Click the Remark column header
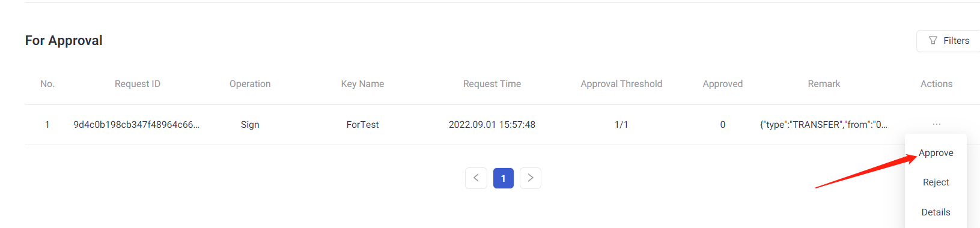The width and height of the screenshot is (980, 228). pyautogui.click(x=824, y=84)
